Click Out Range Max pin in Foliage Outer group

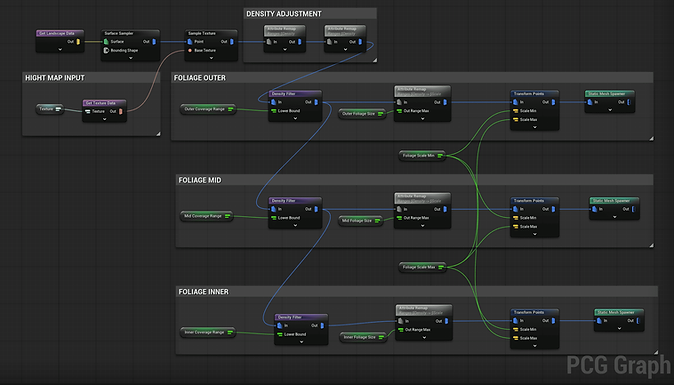pos(399,111)
